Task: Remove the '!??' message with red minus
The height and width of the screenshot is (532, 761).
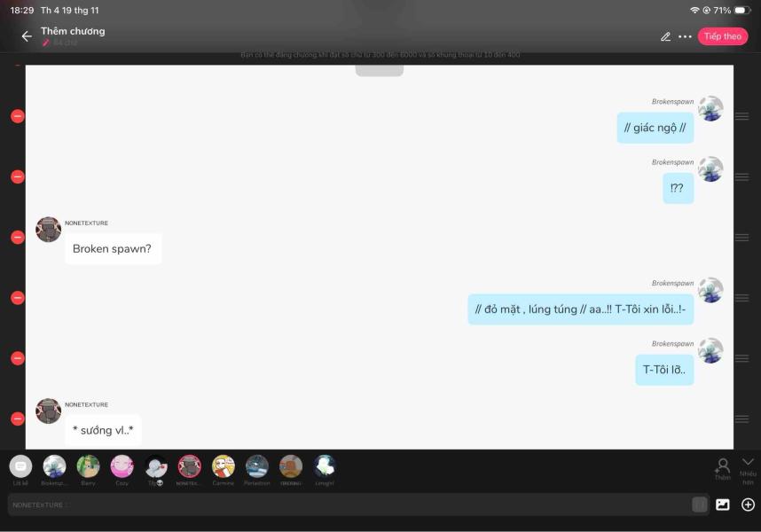Action: (x=17, y=176)
